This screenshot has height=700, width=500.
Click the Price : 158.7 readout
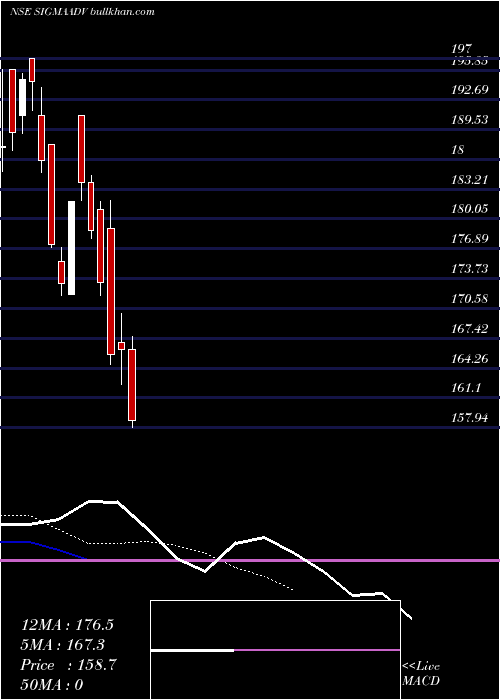coord(68,665)
